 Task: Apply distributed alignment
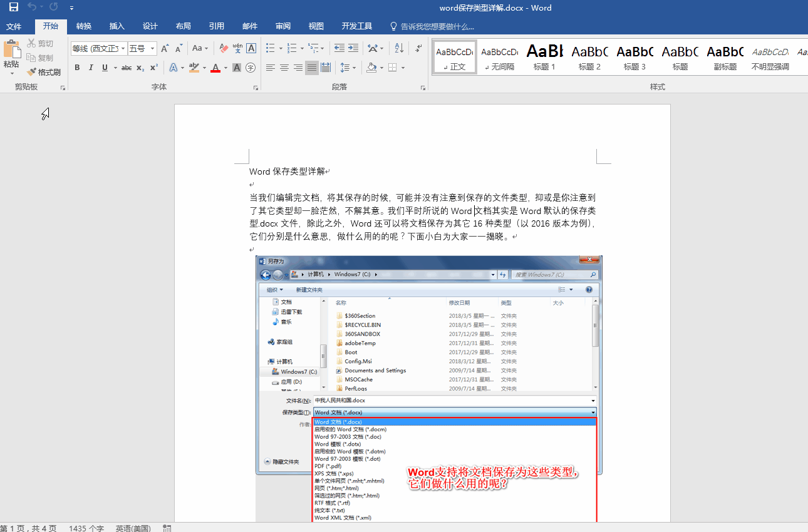click(326, 68)
